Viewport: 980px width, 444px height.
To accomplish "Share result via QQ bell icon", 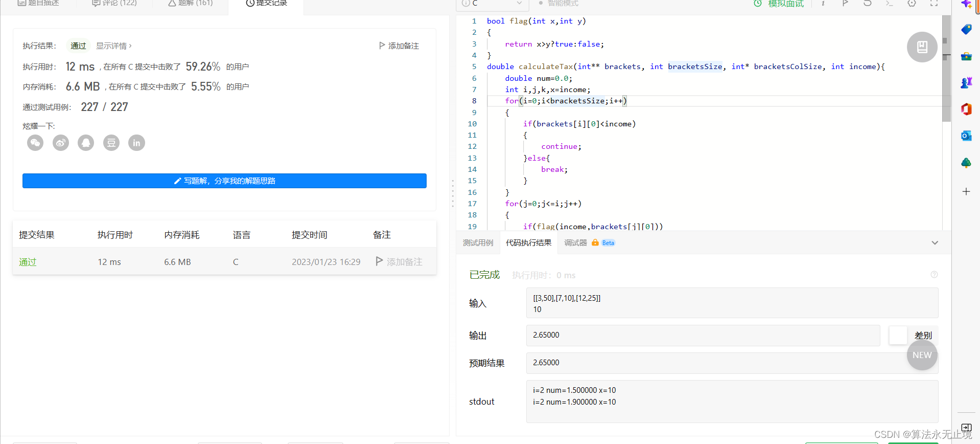I will [x=86, y=143].
